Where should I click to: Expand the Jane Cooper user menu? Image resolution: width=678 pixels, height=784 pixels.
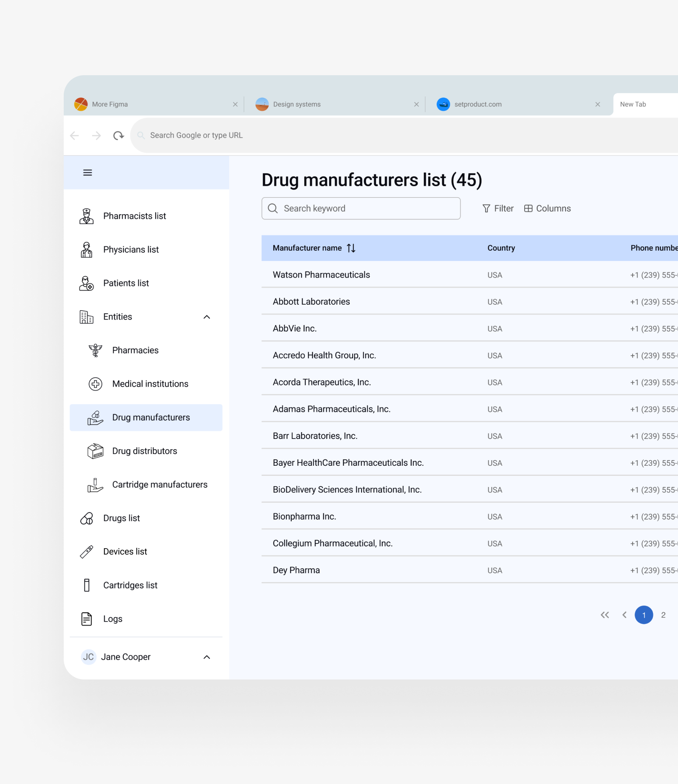pyautogui.click(x=207, y=657)
